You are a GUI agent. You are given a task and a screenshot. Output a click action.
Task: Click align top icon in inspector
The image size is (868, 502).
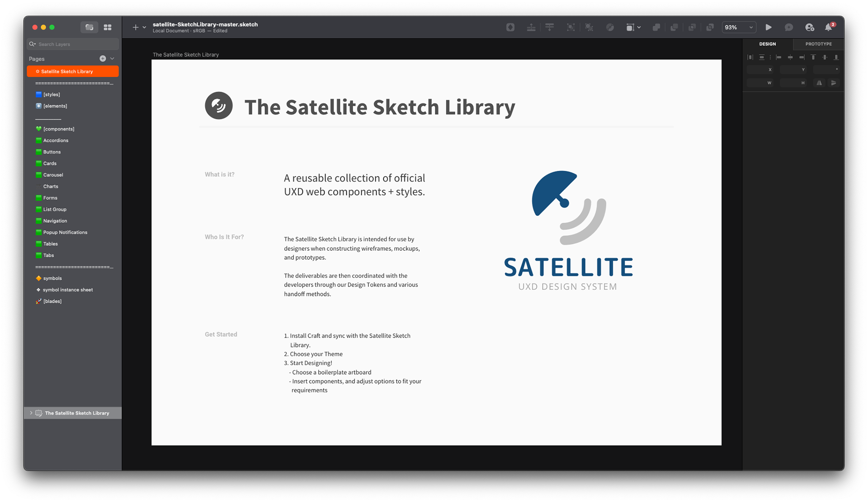(x=813, y=57)
